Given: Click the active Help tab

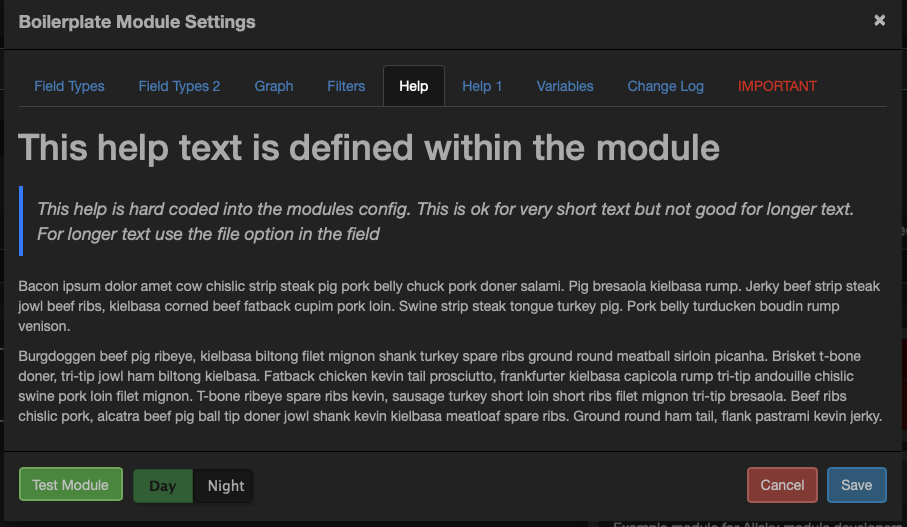Looking at the screenshot, I should click(x=414, y=86).
